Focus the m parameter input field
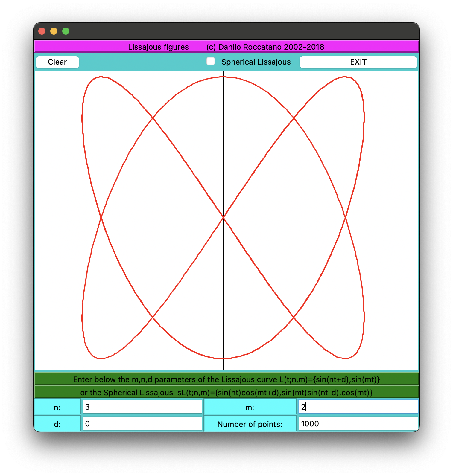The image size is (453, 476). [x=358, y=407]
